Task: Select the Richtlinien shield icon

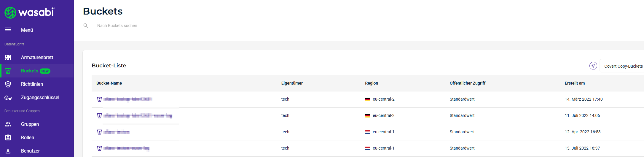Action: tap(8, 84)
